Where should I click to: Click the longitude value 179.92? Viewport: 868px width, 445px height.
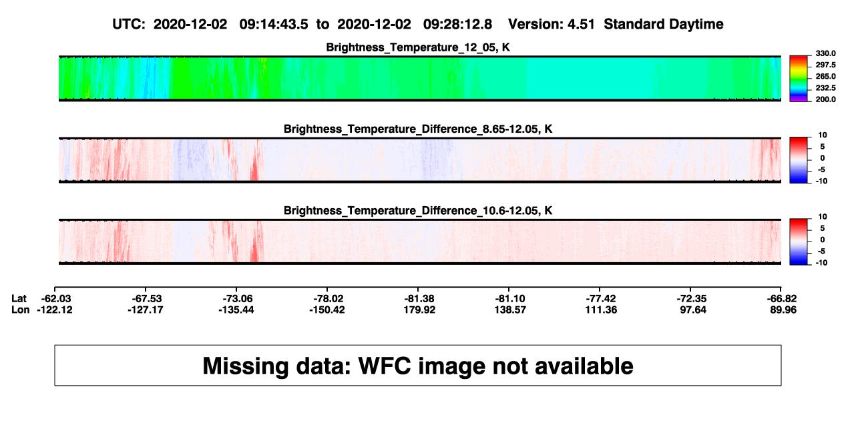[x=418, y=310]
